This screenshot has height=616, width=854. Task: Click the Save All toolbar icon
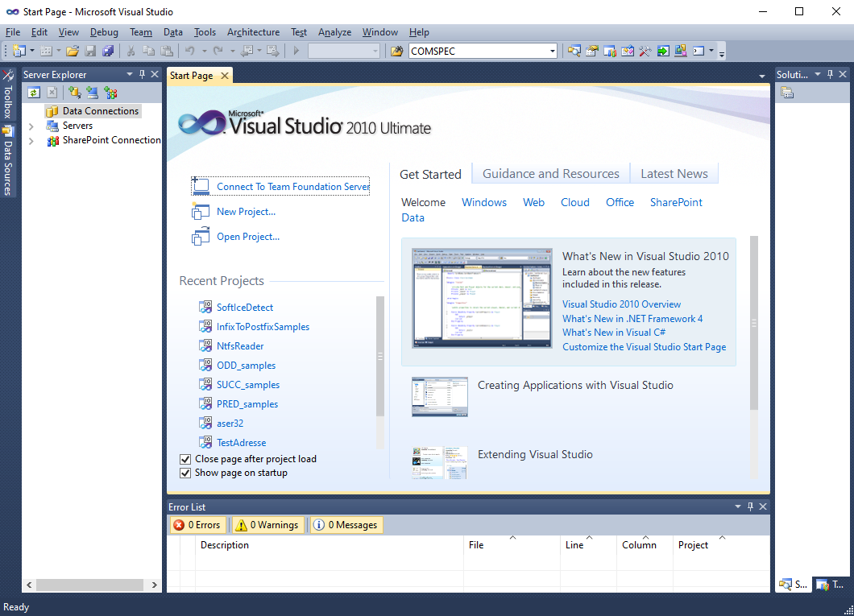[x=108, y=51]
